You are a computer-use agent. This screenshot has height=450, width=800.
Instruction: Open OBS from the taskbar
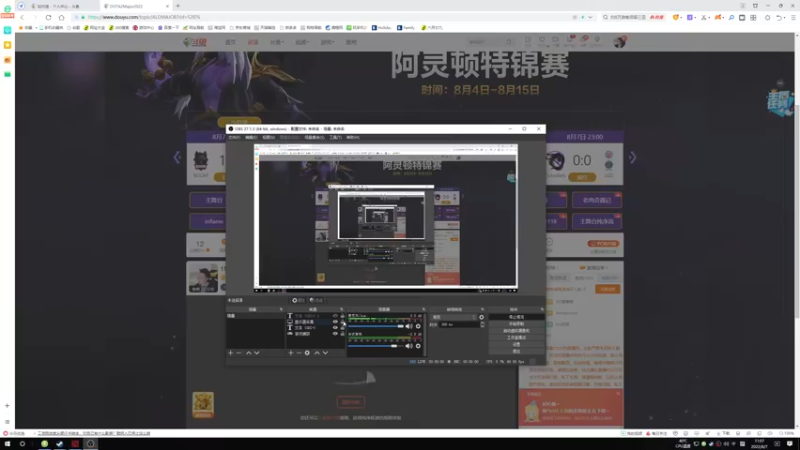pyautogui.click(x=90, y=444)
